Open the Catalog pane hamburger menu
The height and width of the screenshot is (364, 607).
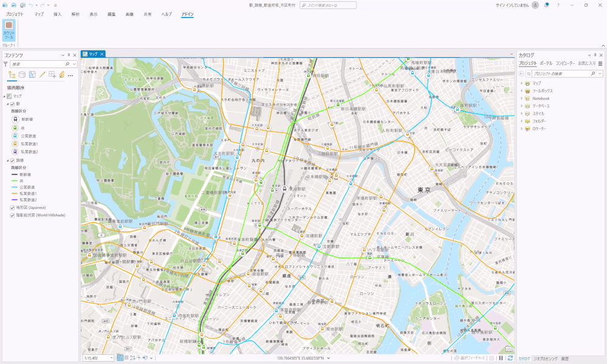click(600, 63)
